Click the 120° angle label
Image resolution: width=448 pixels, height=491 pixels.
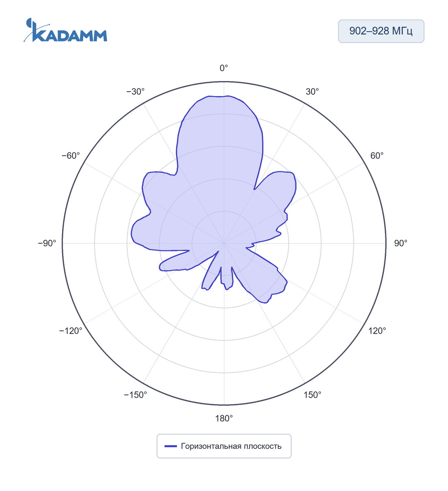click(x=377, y=331)
